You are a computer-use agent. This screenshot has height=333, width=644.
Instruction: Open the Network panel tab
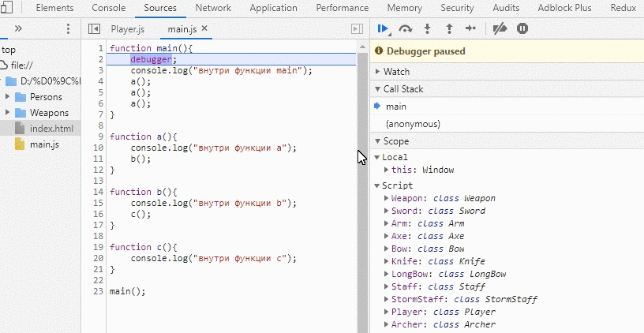(213, 8)
